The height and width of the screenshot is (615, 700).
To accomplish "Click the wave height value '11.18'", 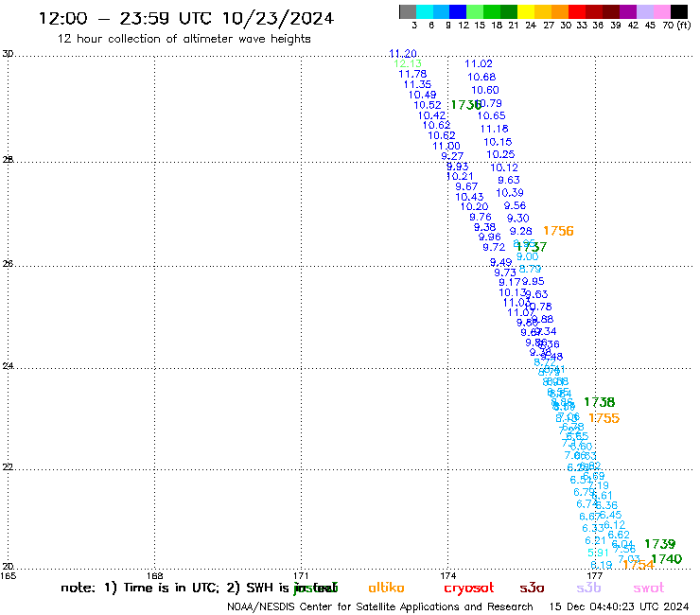I will coord(494,129).
